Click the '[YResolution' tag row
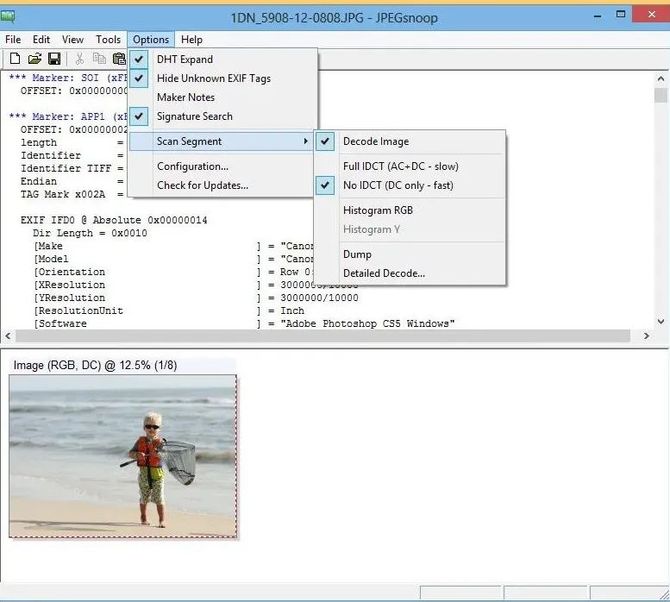 pos(196,298)
